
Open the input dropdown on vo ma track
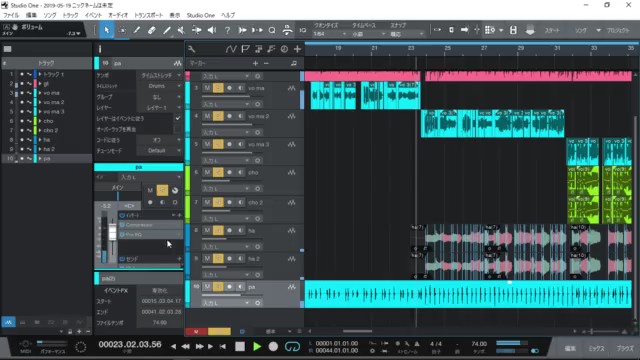point(226,104)
